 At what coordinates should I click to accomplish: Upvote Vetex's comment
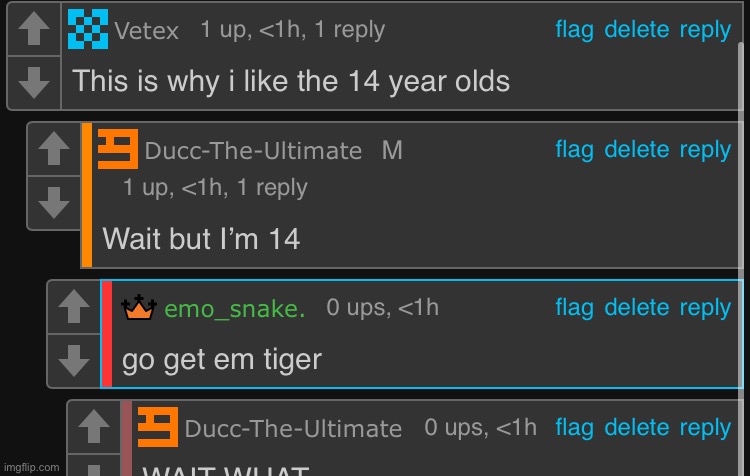[x=33, y=29]
